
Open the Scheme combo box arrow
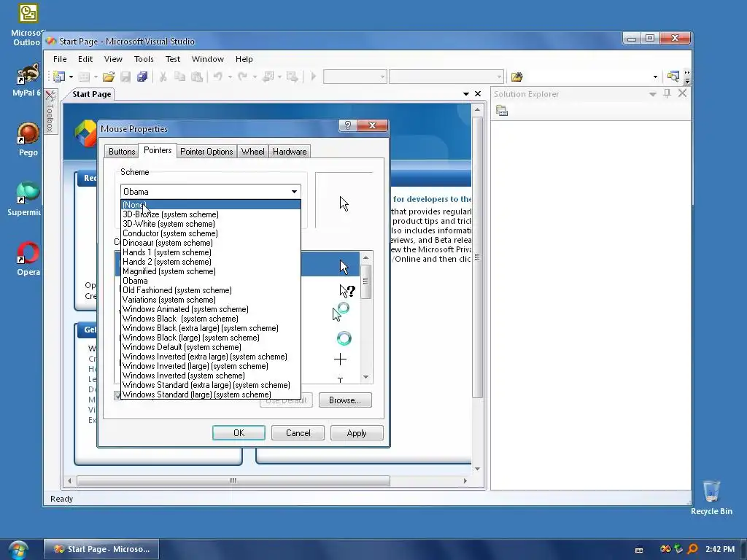tap(295, 192)
